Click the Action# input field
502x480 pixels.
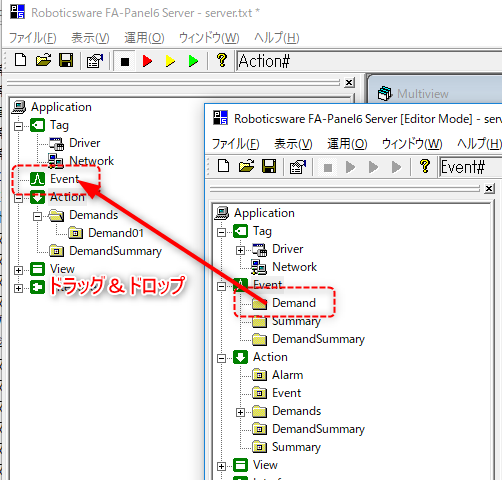369,61
